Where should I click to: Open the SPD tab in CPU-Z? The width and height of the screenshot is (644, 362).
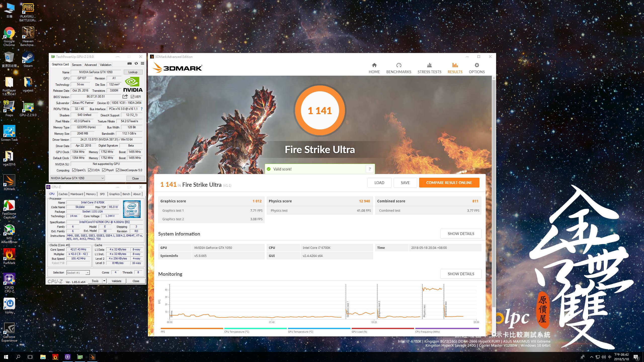click(102, 194)
